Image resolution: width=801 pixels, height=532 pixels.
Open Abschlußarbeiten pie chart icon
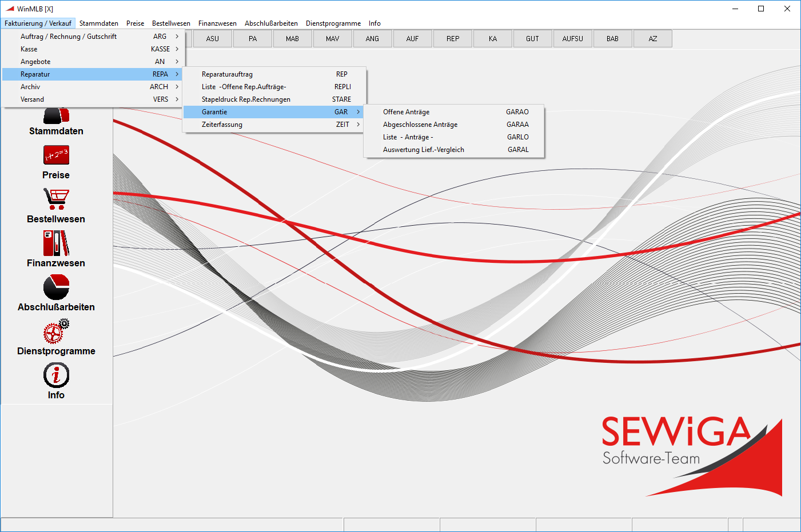point(56,287)
